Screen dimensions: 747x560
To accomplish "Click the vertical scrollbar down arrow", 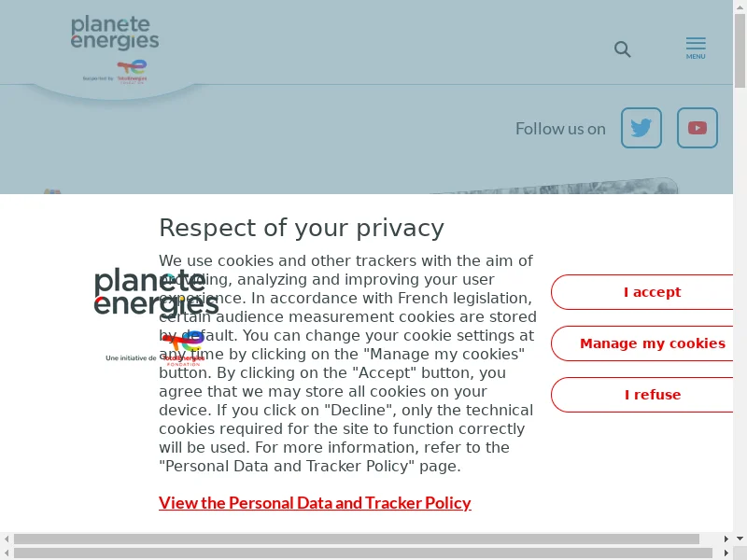I will (740, 539).
